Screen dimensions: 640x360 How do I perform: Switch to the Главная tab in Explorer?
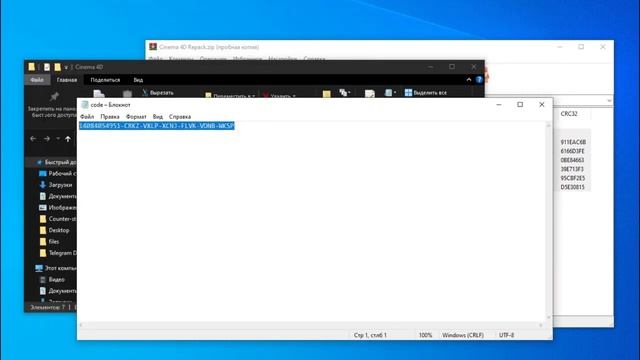(67, 80)
